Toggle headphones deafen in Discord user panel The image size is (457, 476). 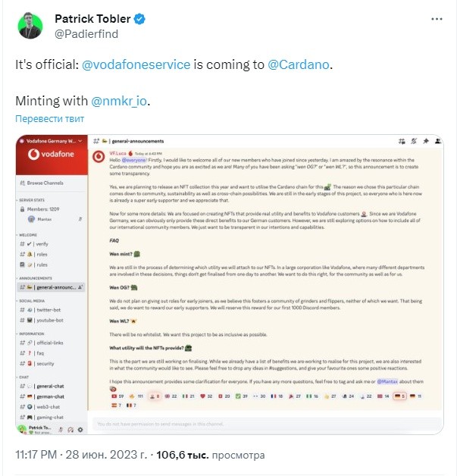70,430
